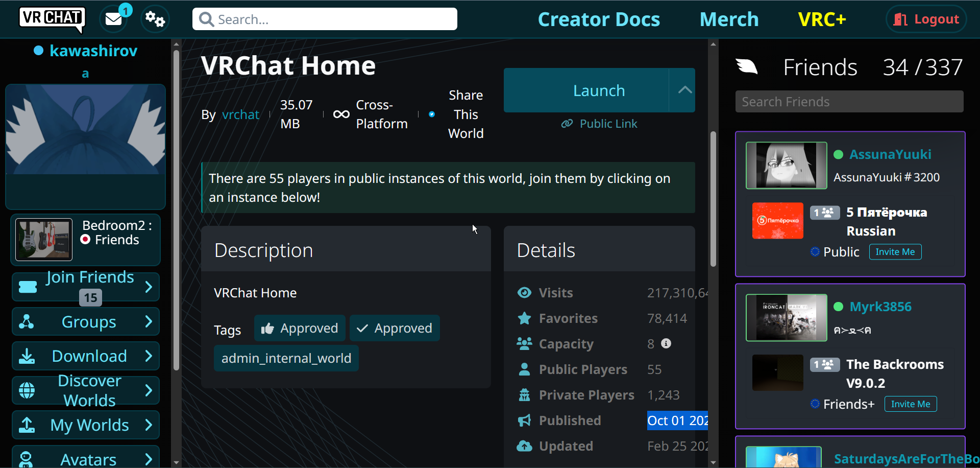This screenshot has height=468, width=980.
Task: Click the Published megaphone icon
Action: point(524,420)
